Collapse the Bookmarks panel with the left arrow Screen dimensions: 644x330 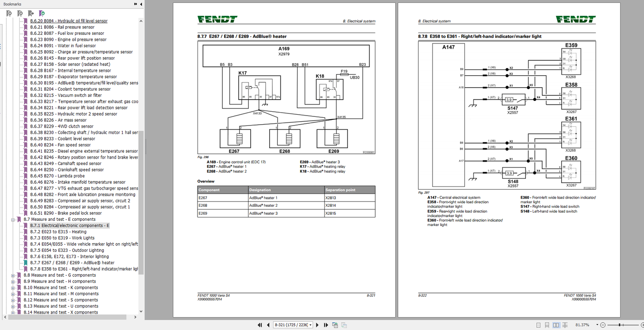141,4
